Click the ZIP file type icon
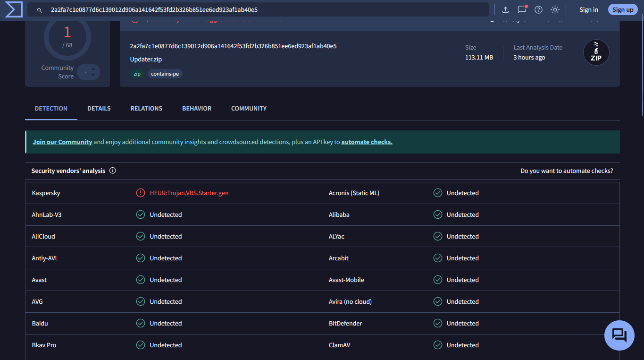This screenshot has width=644, height=360. pyautogui.click(x=596, y=52)
